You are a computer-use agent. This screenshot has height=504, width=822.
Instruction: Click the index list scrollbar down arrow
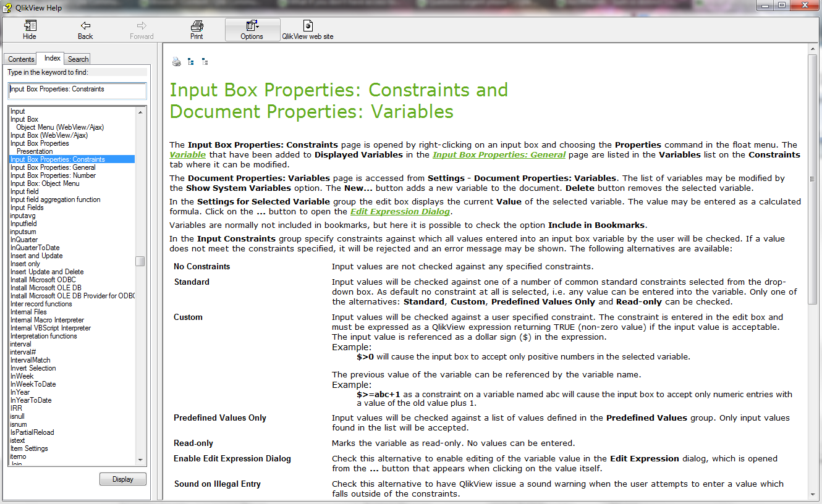point(140,460)
